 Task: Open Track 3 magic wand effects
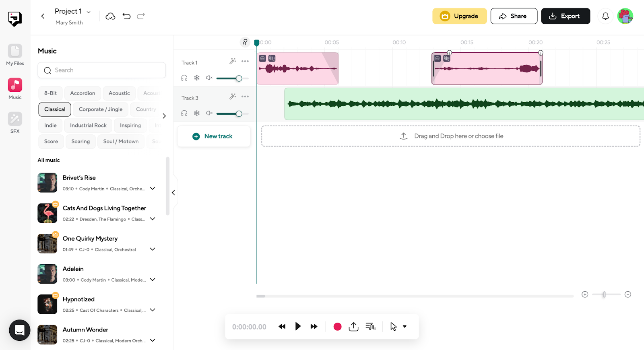233,97
